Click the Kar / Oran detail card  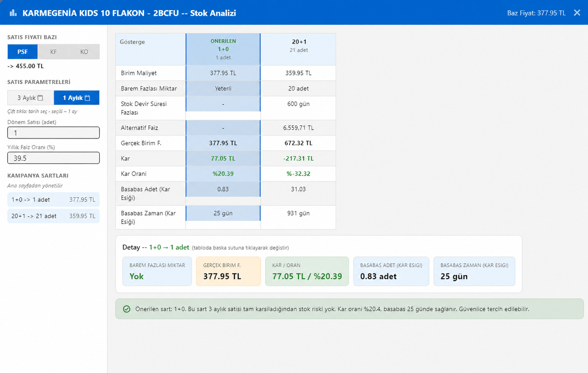click(307, 271)
